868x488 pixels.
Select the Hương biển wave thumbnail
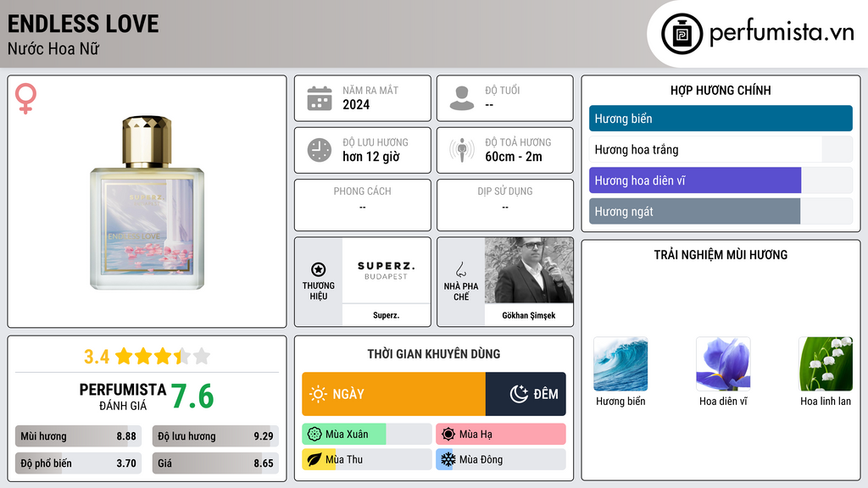(620, 364)
